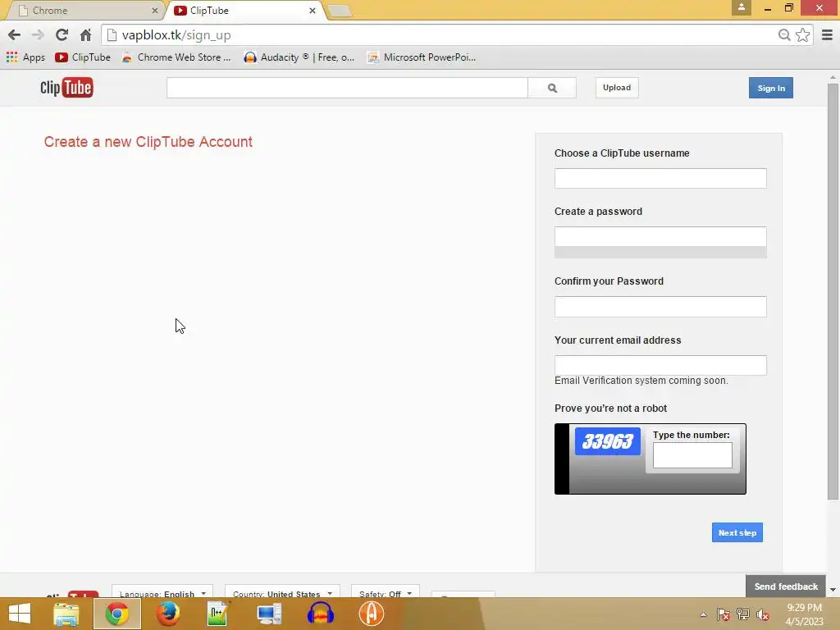
Task: Open the orange circular taskbar app
Action: (372, 614)
